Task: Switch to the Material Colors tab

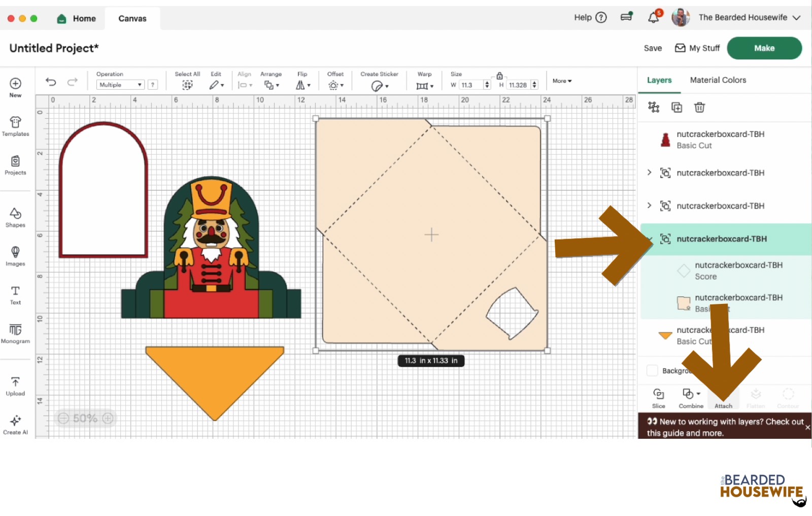Action: pyautogui.click(x=718, y=80)
